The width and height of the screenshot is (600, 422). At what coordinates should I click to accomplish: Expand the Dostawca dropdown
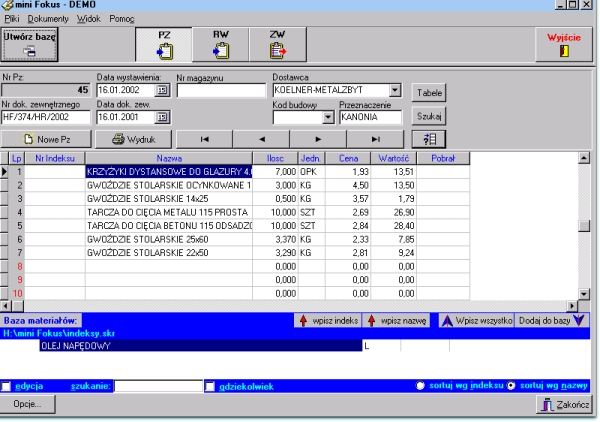click(395, 90)
